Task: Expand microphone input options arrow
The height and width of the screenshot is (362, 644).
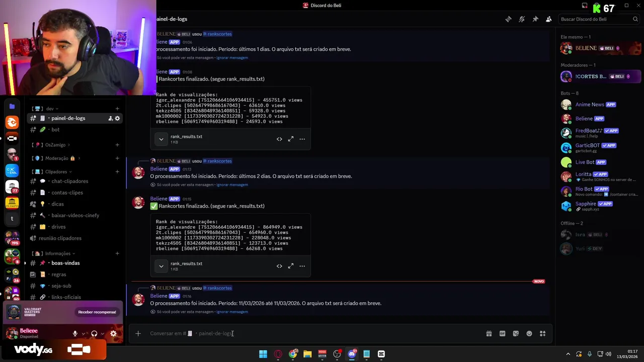Action: click(83, 333)
